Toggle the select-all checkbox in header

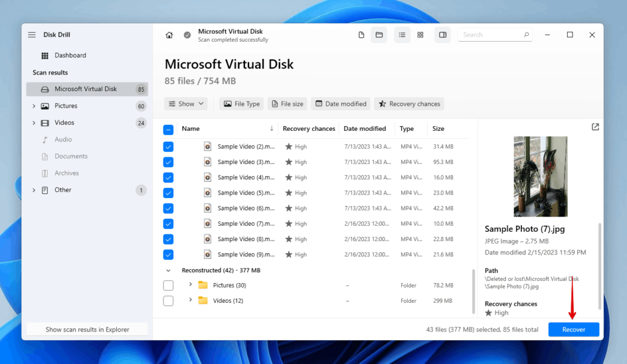168,128
